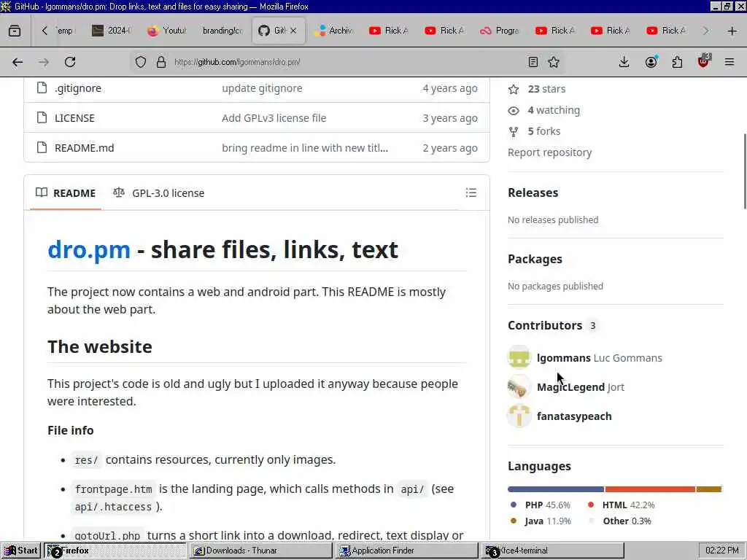Open MagicLegend contributor profile name
Screen dimensions: 747x560
[570, 386]
